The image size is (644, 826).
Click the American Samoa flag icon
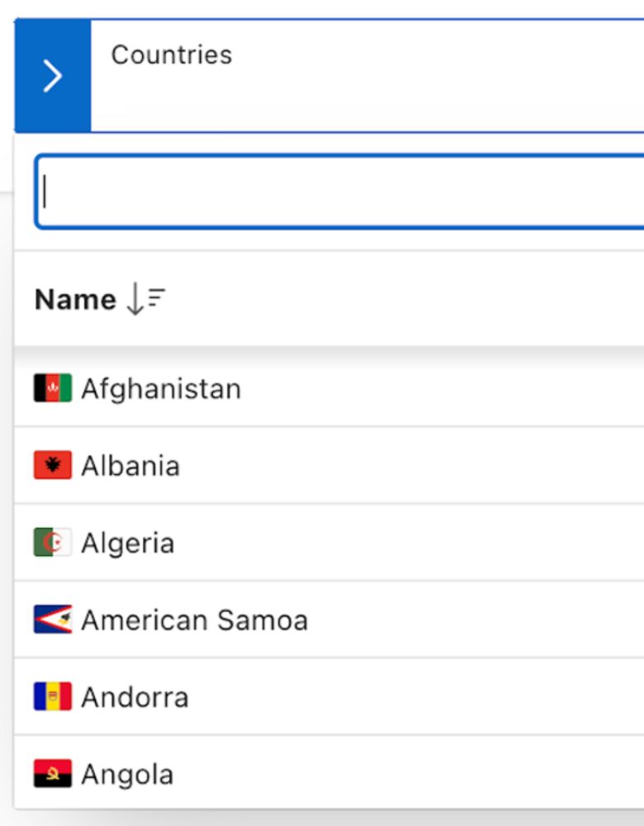(53, 619)
